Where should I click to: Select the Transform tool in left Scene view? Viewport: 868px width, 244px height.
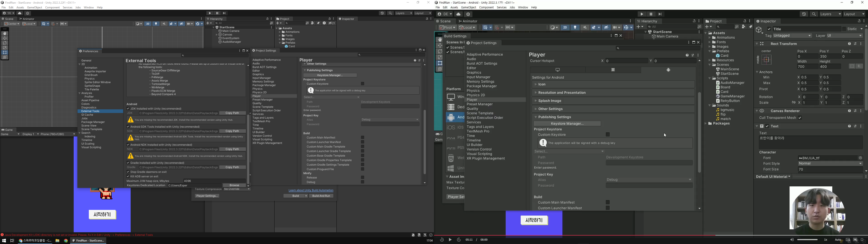(x=5, y=57)
